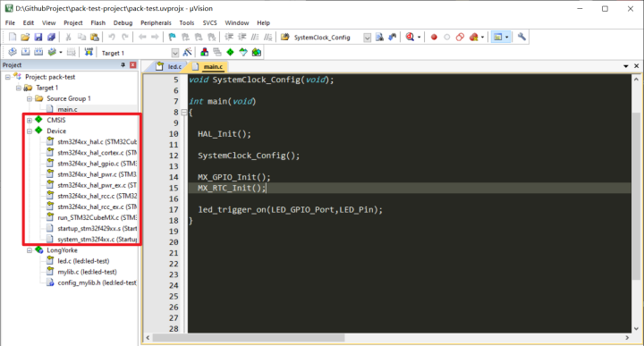This screenshot has height=346, width=644.
Task: Click the Kill All Breakpoints icon
Action: pos(473,37)
